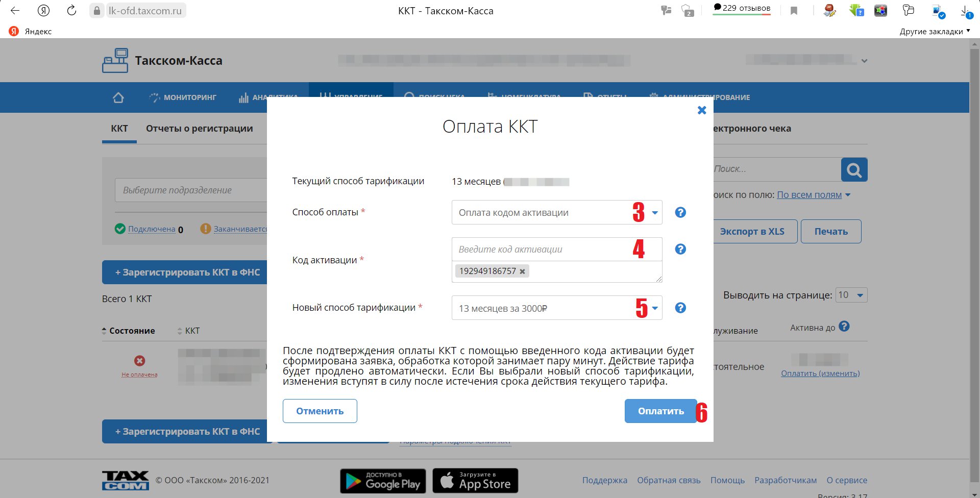Click the search magnifier button
Screen dimensions: 980x498
(854, 169)
